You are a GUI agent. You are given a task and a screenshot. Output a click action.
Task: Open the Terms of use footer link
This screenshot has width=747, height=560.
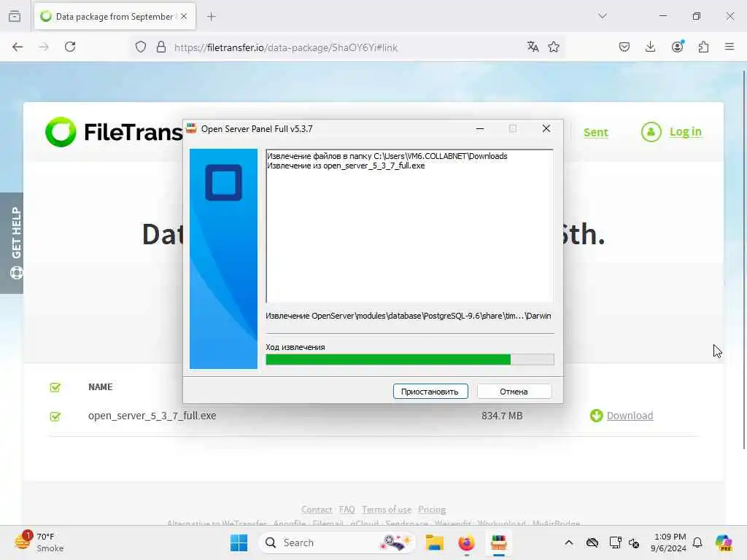pyautogui.click(x=387, y=510)
